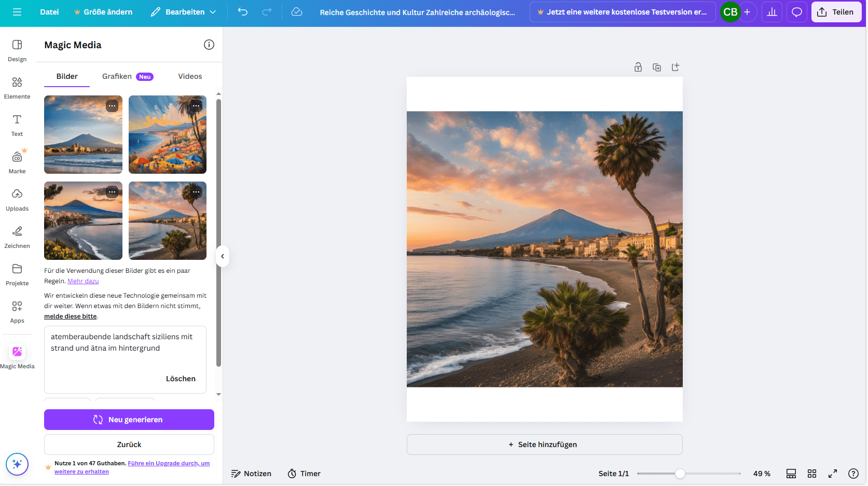The height and width of the screenshot is (486, 868).
Task: Click the lock page icon above canvas
Action: tap(638, 67)
